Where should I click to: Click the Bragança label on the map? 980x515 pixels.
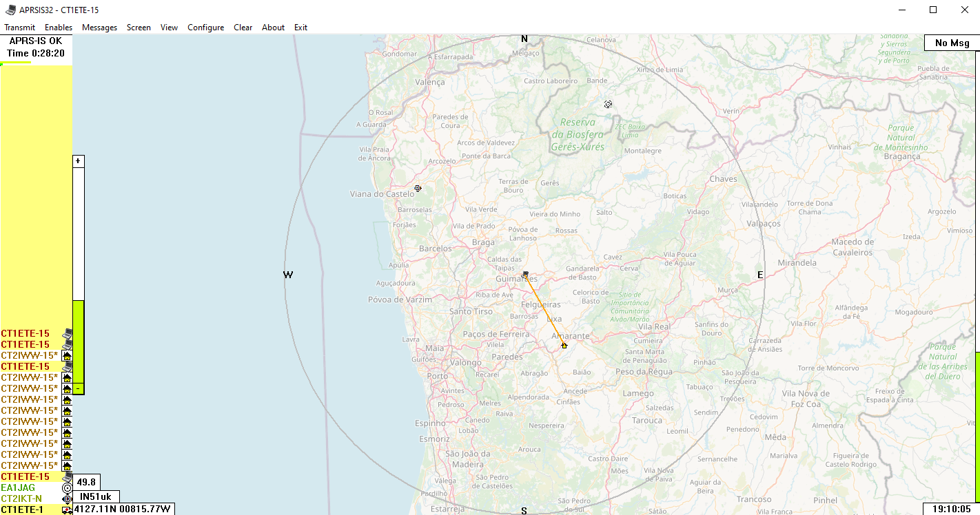coord(901,156)
